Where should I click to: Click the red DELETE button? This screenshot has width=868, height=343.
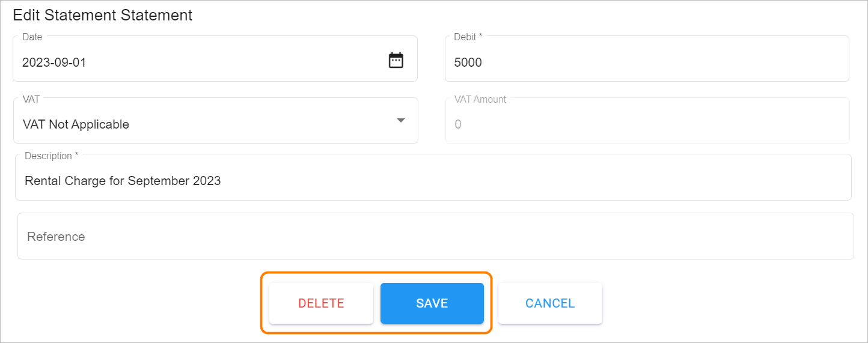321,303
